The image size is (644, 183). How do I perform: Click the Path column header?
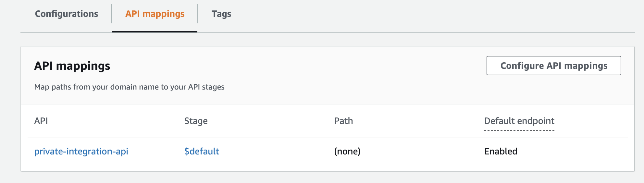[x=343, y=121]
